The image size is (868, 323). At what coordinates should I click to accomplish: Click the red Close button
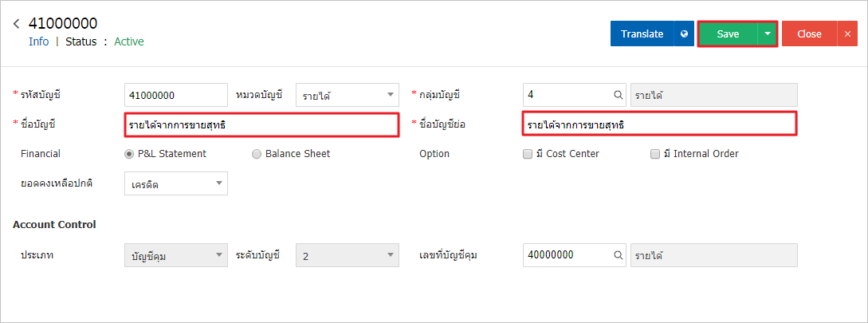(x=809, y=33)
